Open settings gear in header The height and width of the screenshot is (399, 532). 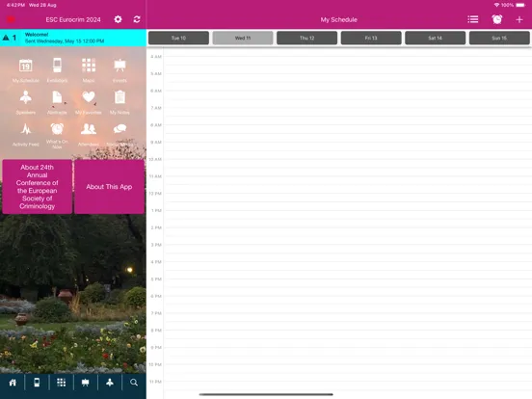[118, 19]
